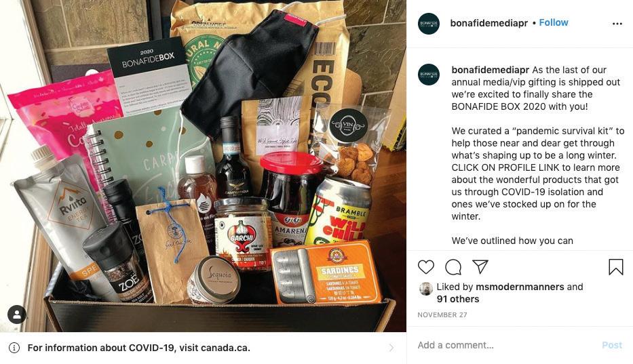
Task: Save post with the bookmark icon
Action: point(615,267)
